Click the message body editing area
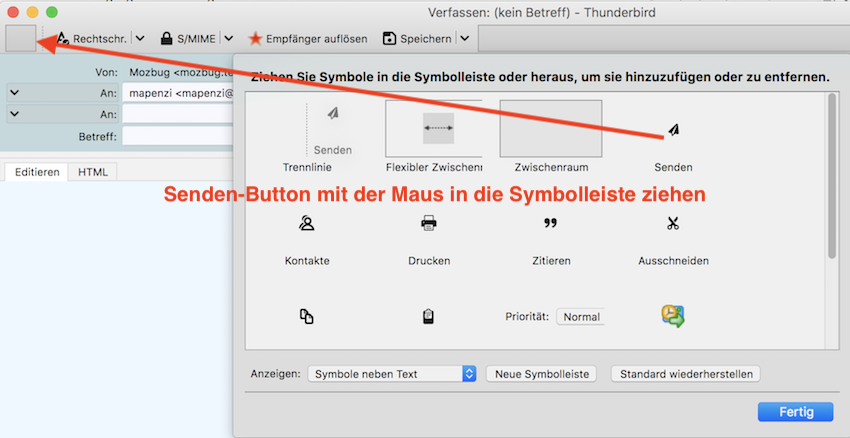This screenshot has height=438, width=850. (117, 309)
